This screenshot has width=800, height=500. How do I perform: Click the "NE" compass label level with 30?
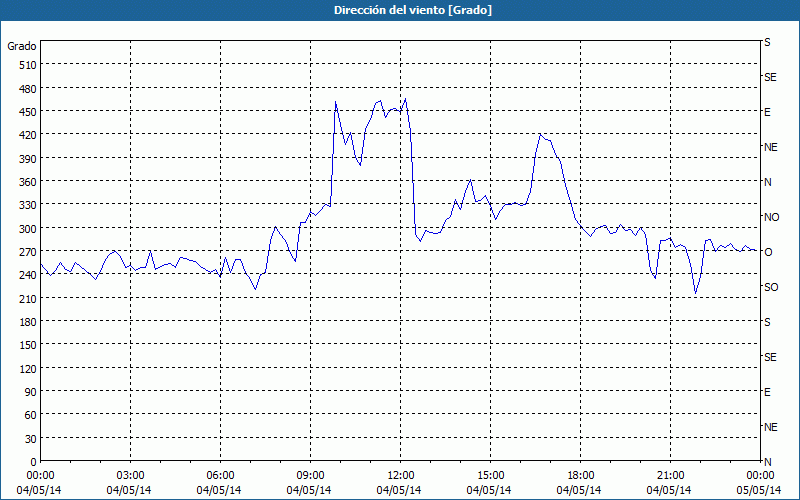coord(770,427)
